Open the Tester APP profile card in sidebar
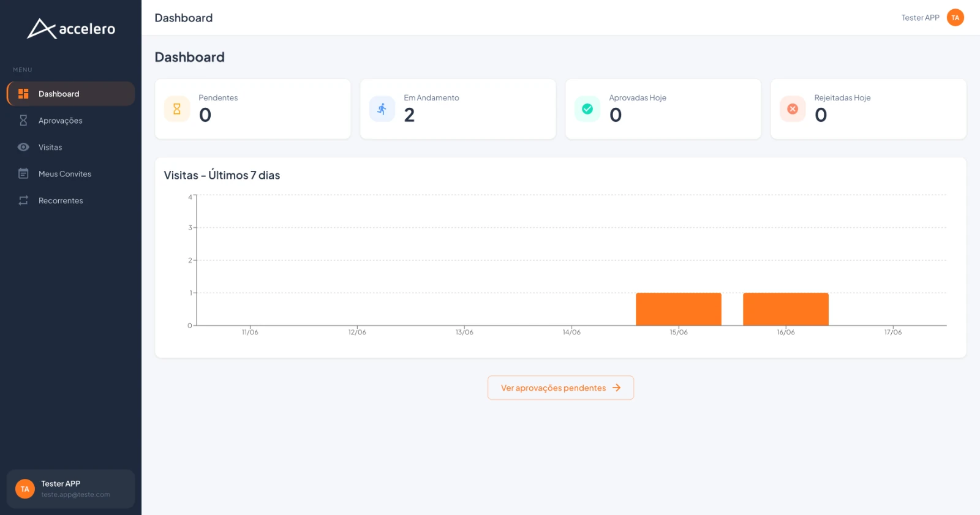Screen dimensions: 980x515 coord(71,489)
